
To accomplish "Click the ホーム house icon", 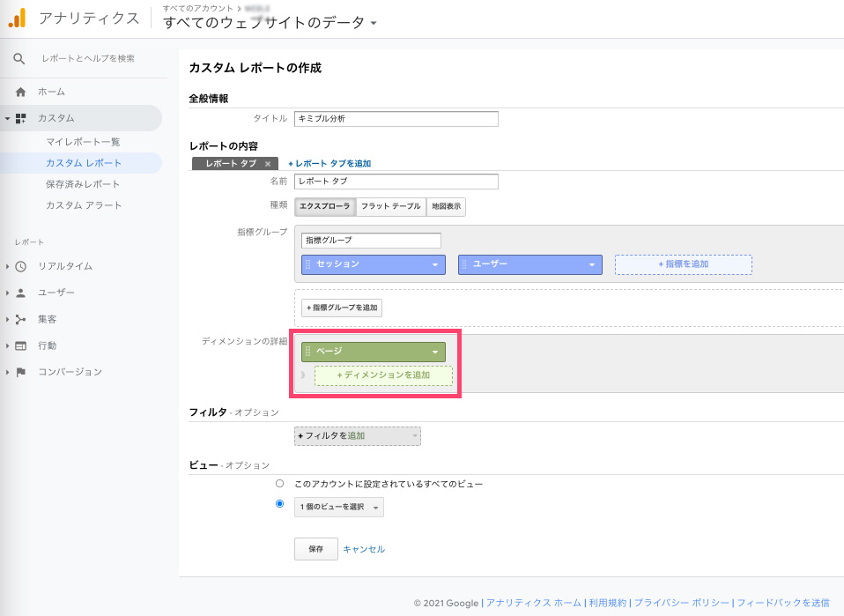I will [x=20, y=92].
